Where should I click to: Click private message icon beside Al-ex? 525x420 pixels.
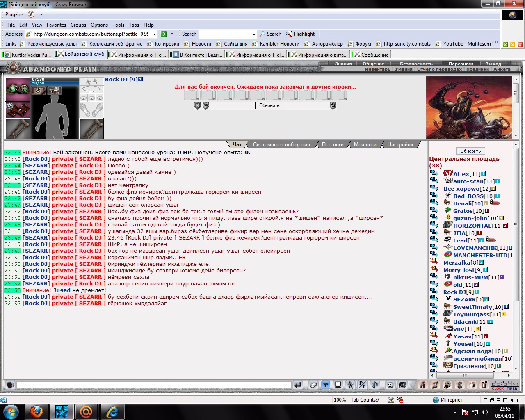434,174
